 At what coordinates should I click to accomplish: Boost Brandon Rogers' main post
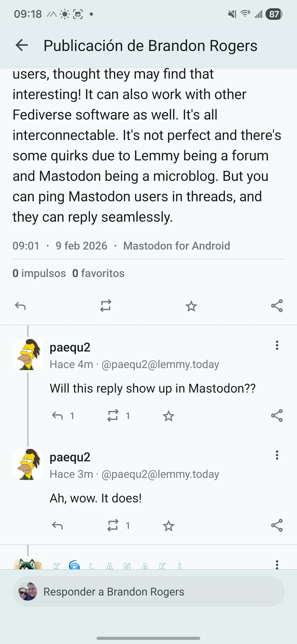[106, 306]
